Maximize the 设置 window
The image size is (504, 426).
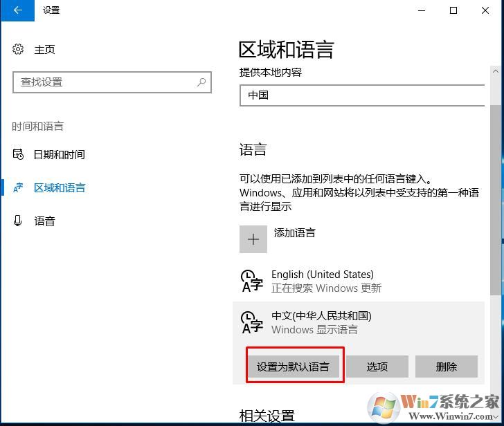[453, 10]
